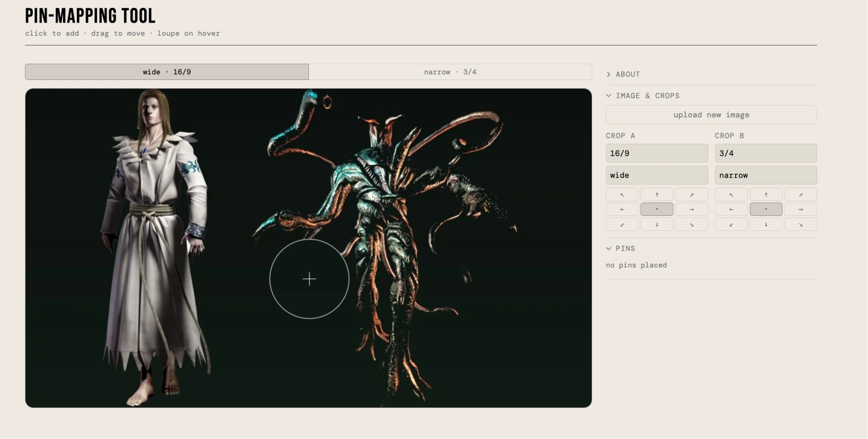Image resolution: width=868 pixels, height=439 pixels.
Task: Anchor Crop A to the bottom-right arrow
Action: click(692, 224)
